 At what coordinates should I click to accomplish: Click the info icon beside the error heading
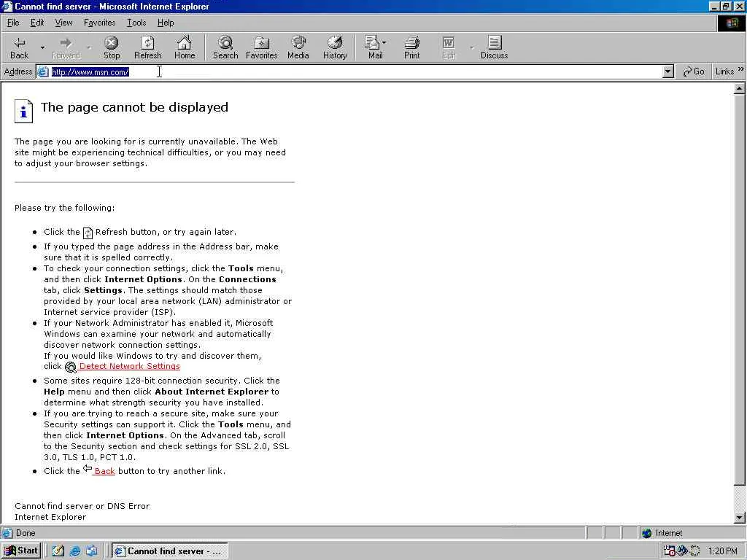click(23, 111)
